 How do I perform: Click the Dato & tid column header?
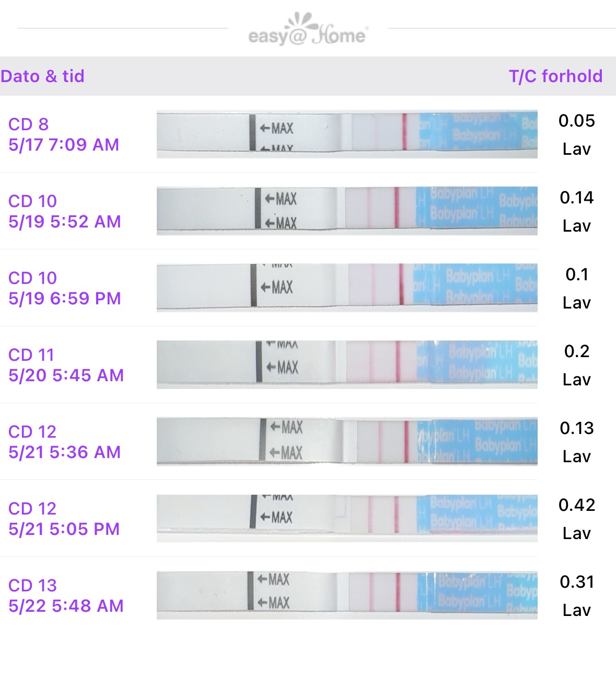pos(43,76)
